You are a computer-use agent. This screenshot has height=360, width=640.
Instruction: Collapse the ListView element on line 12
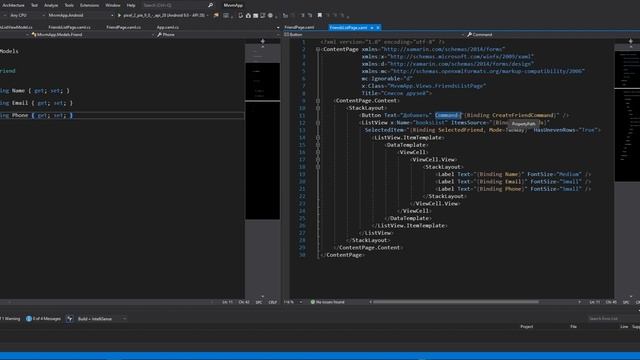[x=318, y=123]
